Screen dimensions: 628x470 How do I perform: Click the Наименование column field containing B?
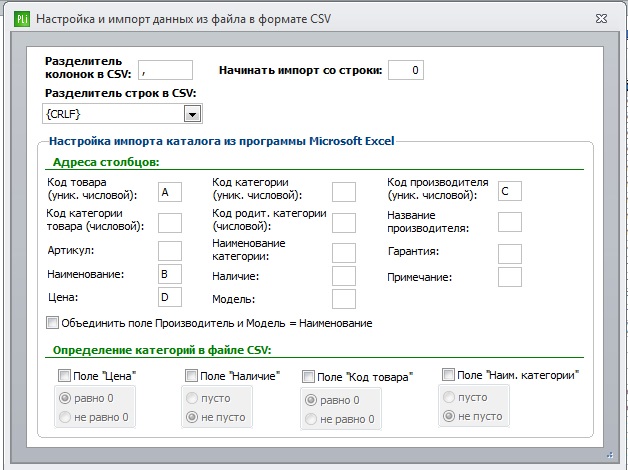click(x=170, y=274)
